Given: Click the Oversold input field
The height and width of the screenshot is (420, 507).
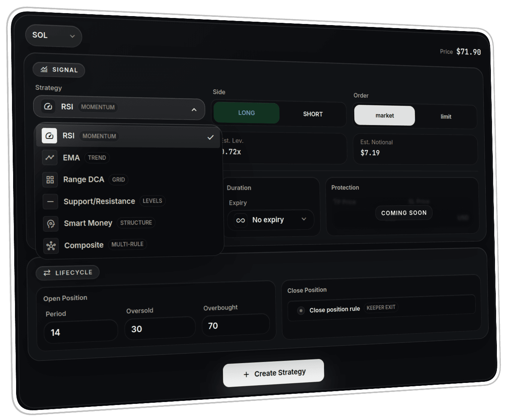Looking at the screenshot, I should [160, 328].
